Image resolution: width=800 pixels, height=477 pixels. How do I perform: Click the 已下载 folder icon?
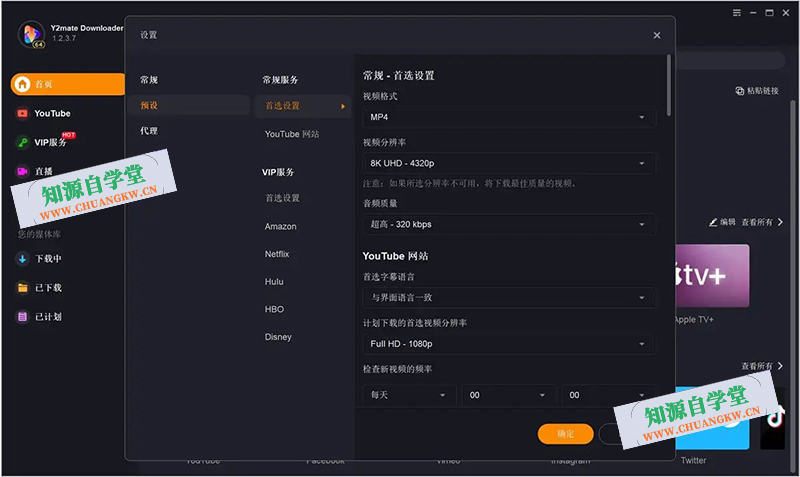23,288
